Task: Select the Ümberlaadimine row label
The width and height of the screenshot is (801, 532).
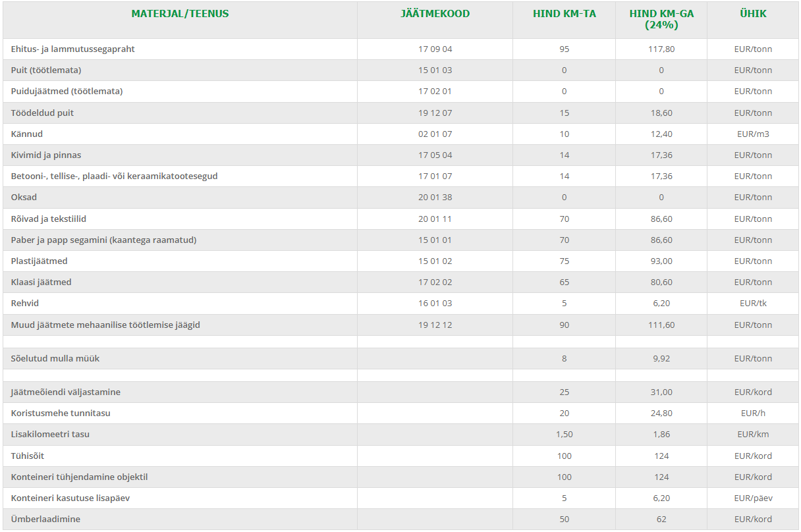Action: pos(45,519)
